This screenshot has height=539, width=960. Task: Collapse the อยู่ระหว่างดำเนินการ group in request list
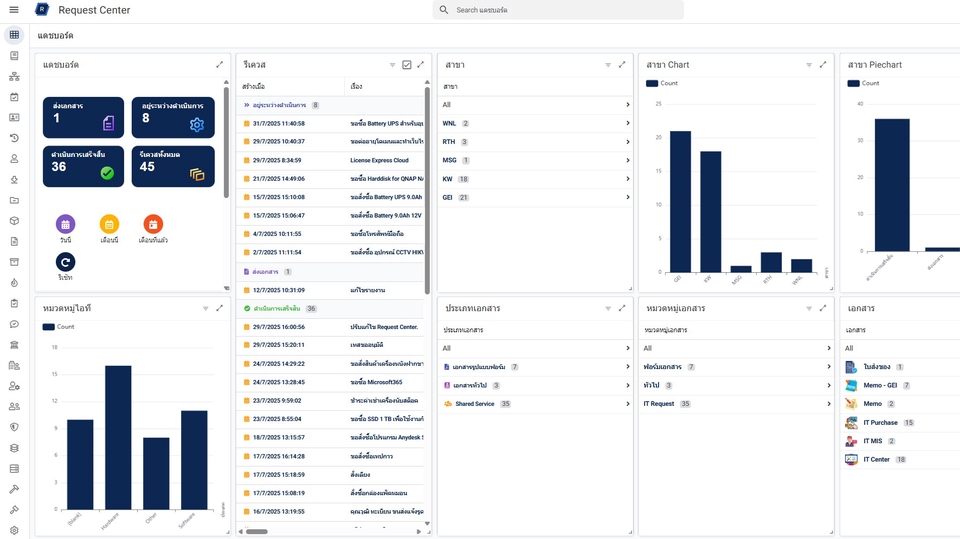[247, 105]
